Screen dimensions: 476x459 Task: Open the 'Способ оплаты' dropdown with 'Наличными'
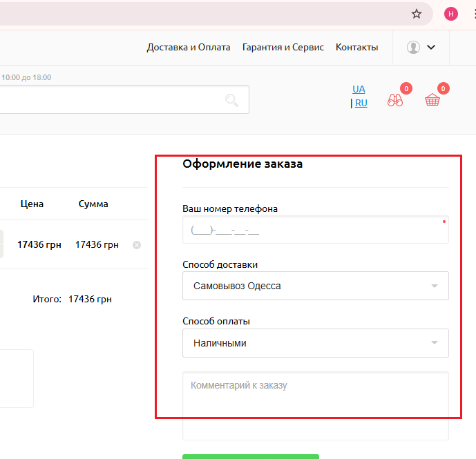click(x=315, y=343)
